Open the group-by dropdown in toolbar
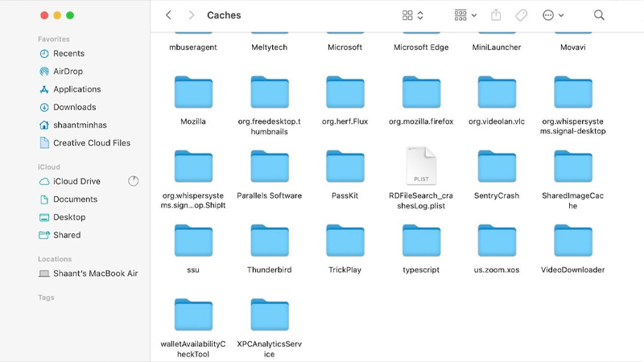Viewport: 644px width, 362px height. pyautogui.click(x=465, y=15)
